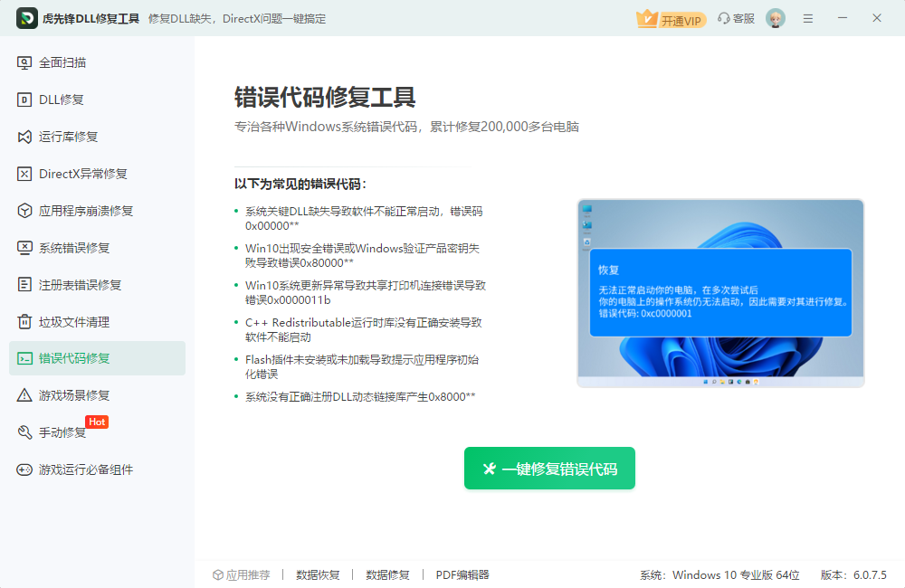Select 错误代码修复 active item

point(97,358)
